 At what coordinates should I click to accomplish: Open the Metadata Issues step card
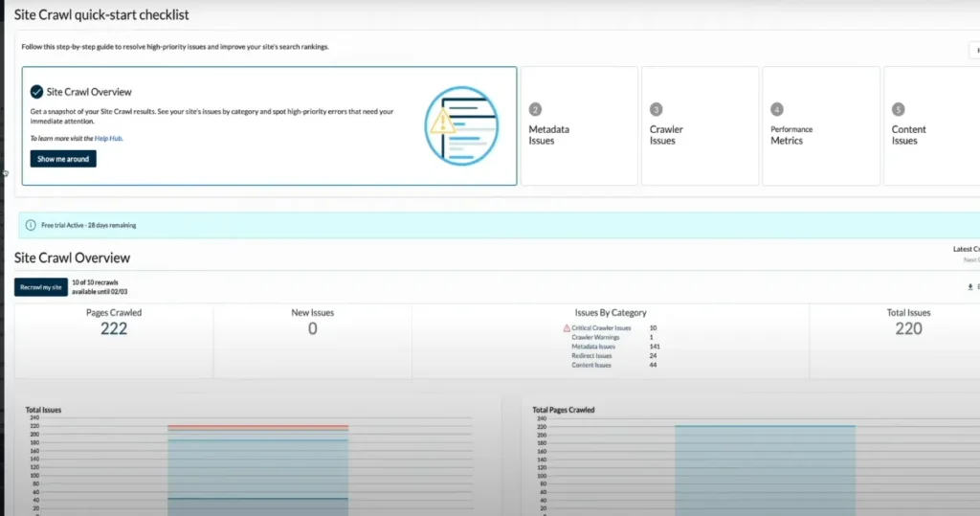click(579, 125)
